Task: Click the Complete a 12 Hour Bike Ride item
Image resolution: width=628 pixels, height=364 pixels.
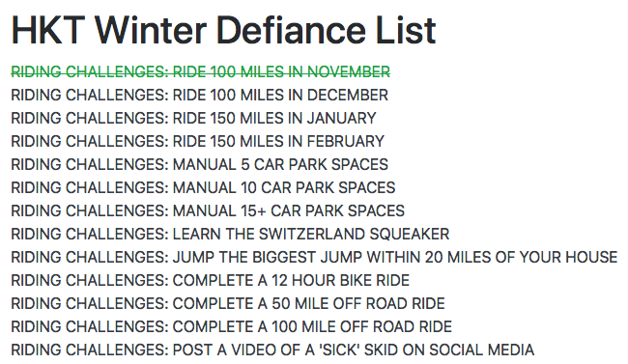Action: click(x=211, y=281)
